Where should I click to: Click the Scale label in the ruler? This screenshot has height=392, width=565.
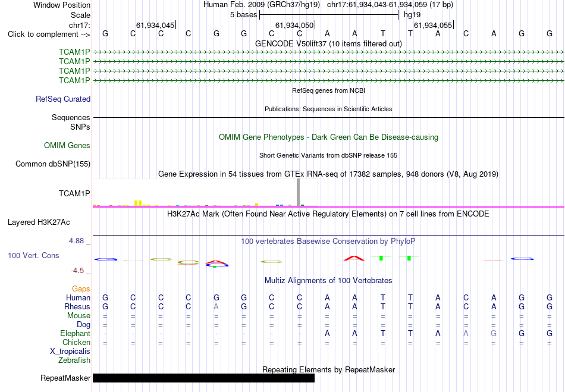(x=80, y=15)
